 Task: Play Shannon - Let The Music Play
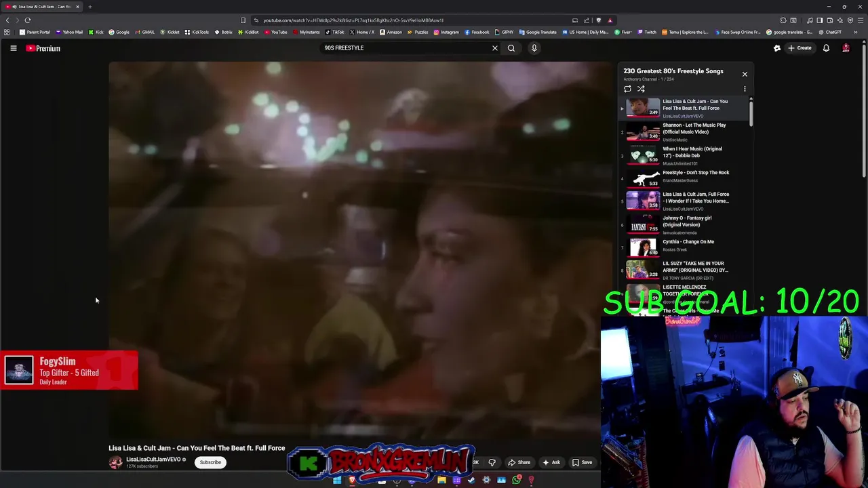[684, 131]
